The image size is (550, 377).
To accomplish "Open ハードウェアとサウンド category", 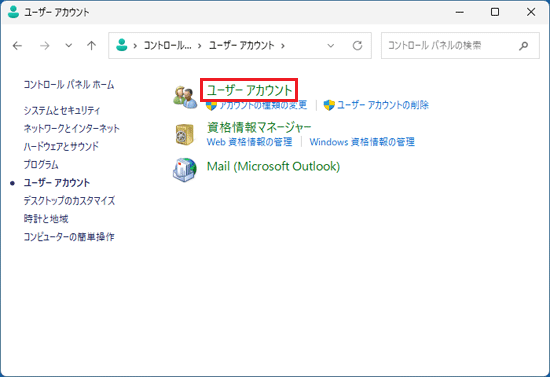I will [61, 146].
